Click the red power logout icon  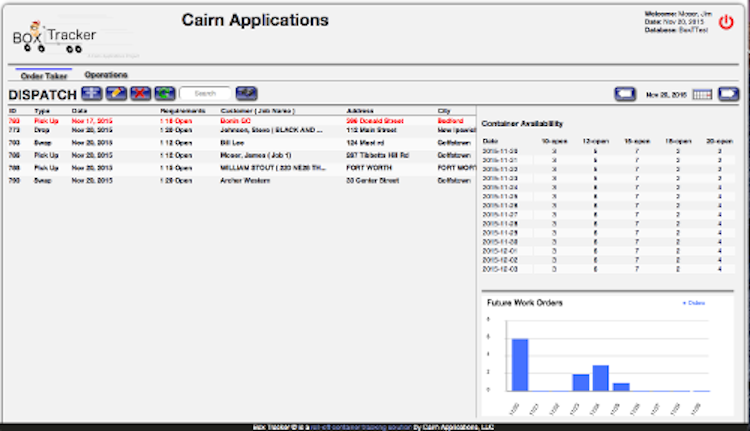(x=726, y=22)
